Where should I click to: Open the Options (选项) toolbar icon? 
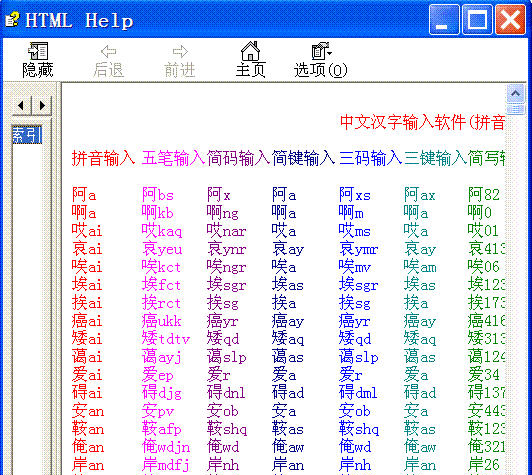pyautogui.click(x=319, y=51)
